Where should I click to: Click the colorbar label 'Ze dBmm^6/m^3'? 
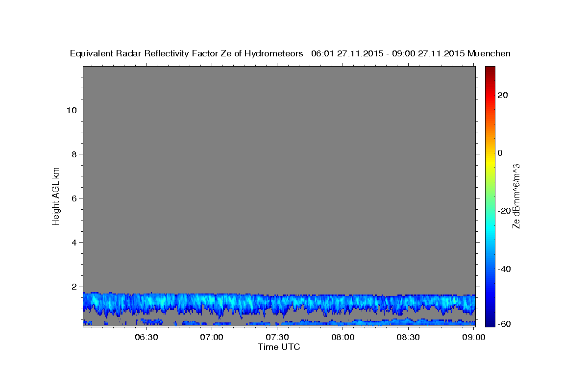click(515, 196)
